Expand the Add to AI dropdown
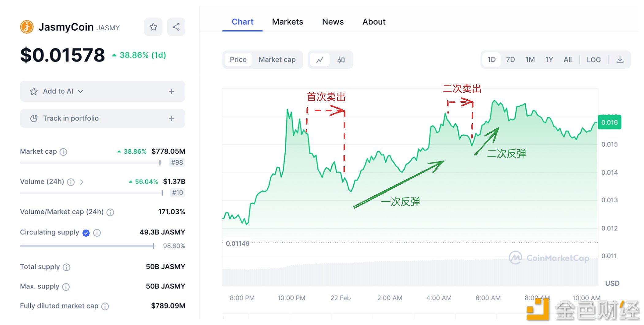644x325 pixels. point(80,91)
